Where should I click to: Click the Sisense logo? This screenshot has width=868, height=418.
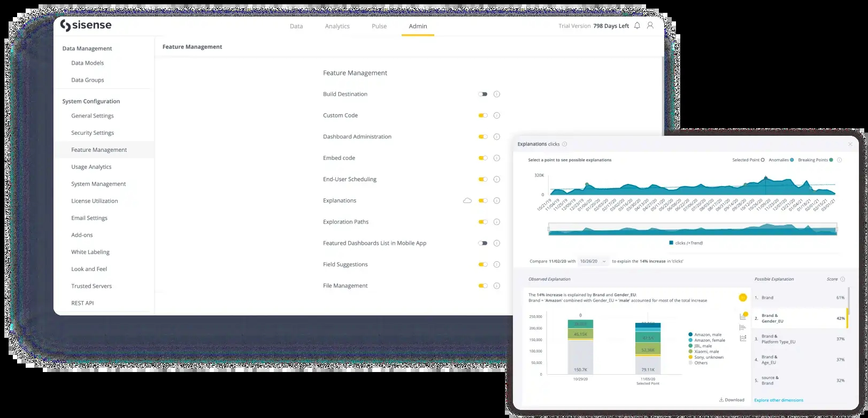(x=86, y=26)
